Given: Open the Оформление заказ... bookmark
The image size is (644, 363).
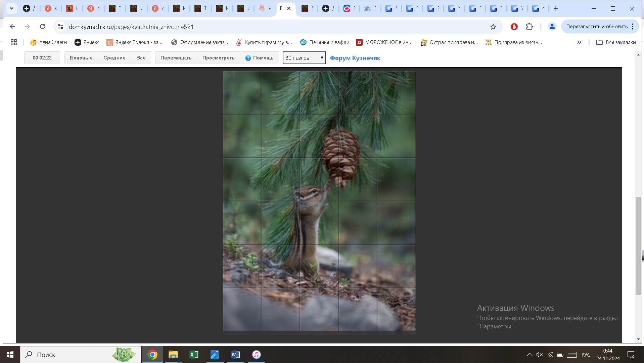Looking at the screenshot, I should click(199, 42).
